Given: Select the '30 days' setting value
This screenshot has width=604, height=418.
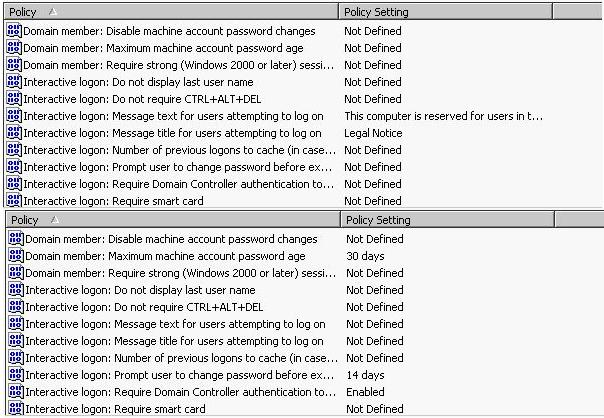Looking at the screenshot, I should 365,256.
